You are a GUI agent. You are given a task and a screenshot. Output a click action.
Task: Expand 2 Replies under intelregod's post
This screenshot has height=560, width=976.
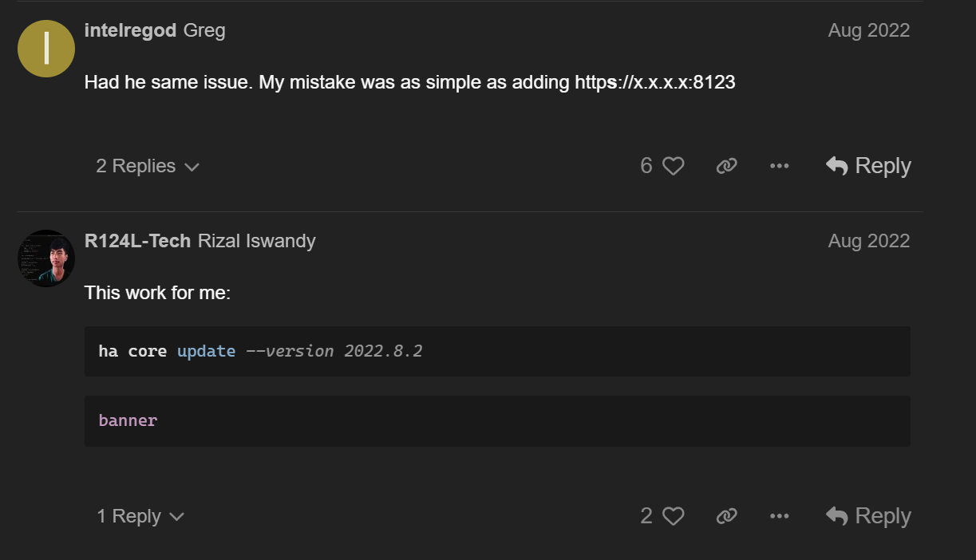pyautogui.click(x=147, y=166)
